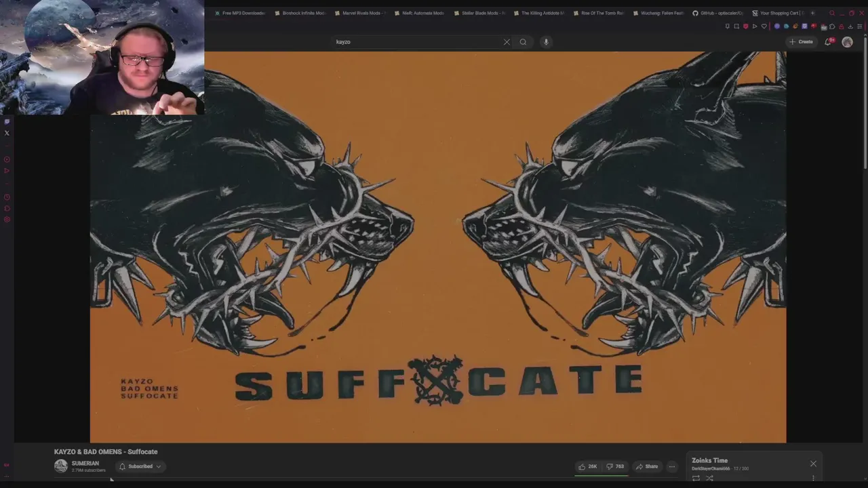Screen dimensions: 868x488
Task: Open a new browser tab with plus
Action: click(812, 13)
